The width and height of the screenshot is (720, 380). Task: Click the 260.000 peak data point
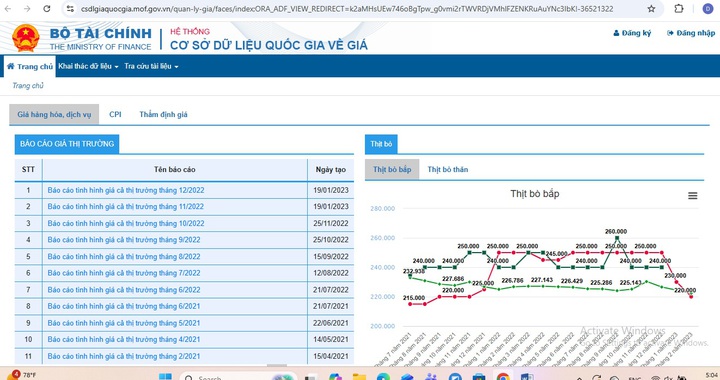[617, 238]
